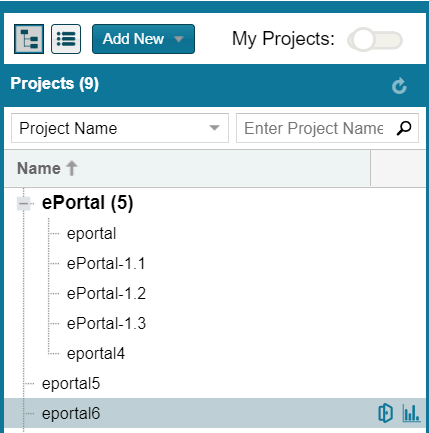The image size is (429, 433).
Task: Toggle the My Projects switch
Action: tap(375, 40)
